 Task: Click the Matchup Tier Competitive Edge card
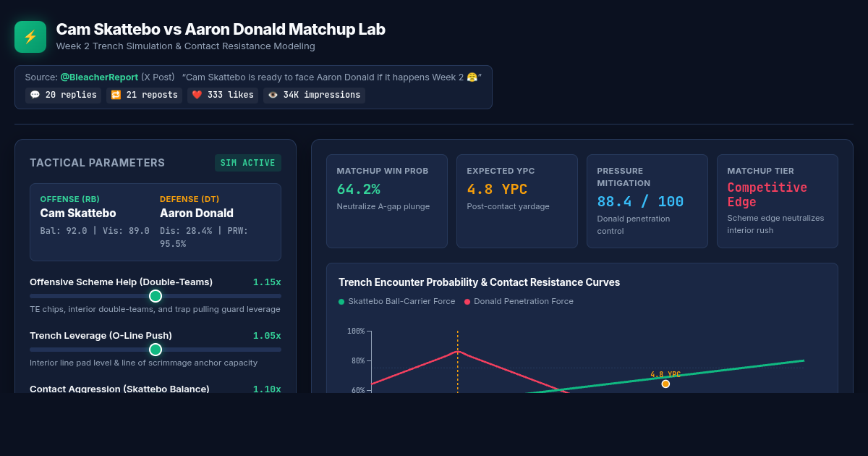pyautogui.click(x=778, y=201)
